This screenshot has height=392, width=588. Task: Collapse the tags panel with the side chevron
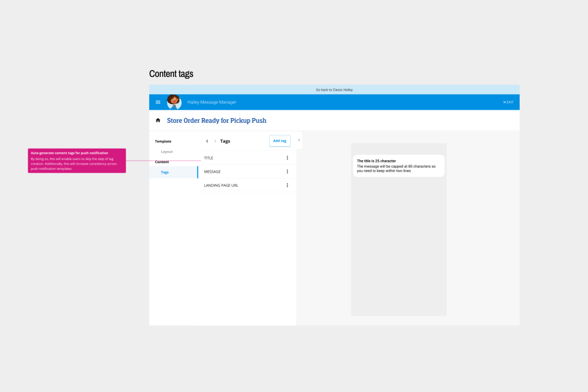pos(299,140)
